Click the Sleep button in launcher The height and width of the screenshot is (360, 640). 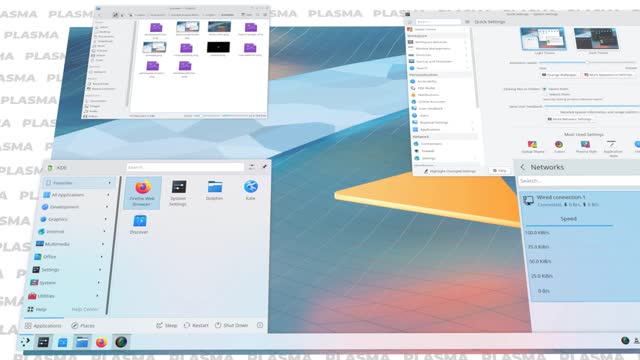[167, 325]
